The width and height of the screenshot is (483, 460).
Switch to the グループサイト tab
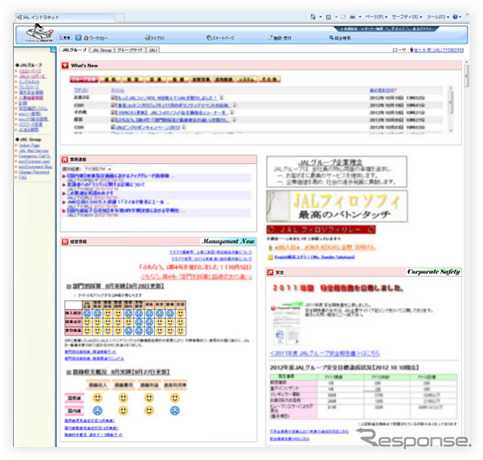click(x=130, y=50)
